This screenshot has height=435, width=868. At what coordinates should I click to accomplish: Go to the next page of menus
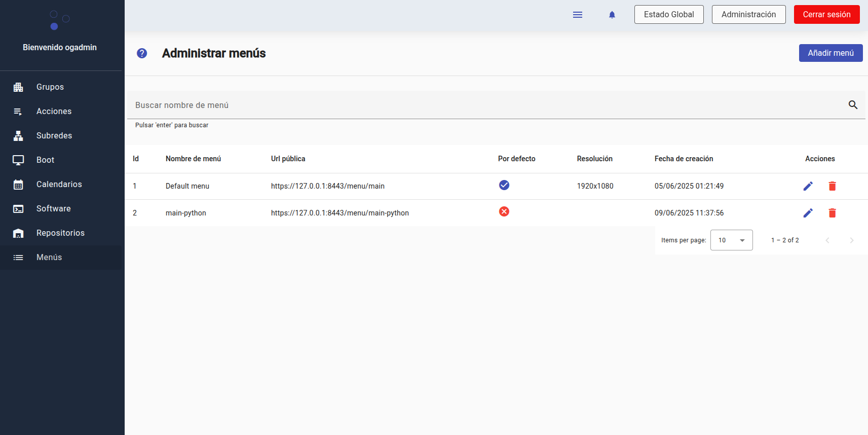tap(851, 240)
